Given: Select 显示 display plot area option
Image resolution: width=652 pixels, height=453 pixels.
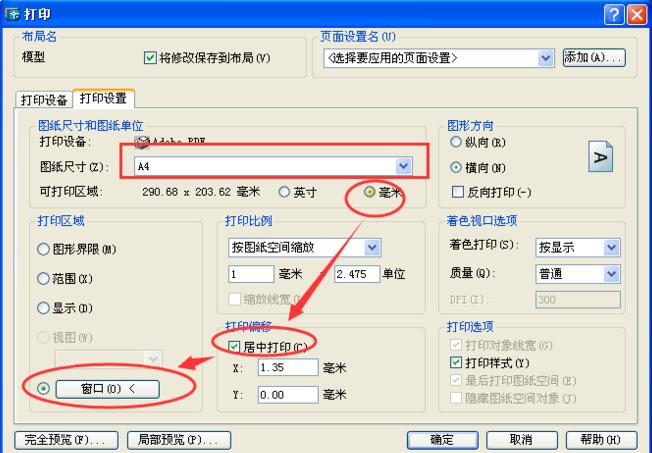Looking at the screenshot, I should point(43,308).
